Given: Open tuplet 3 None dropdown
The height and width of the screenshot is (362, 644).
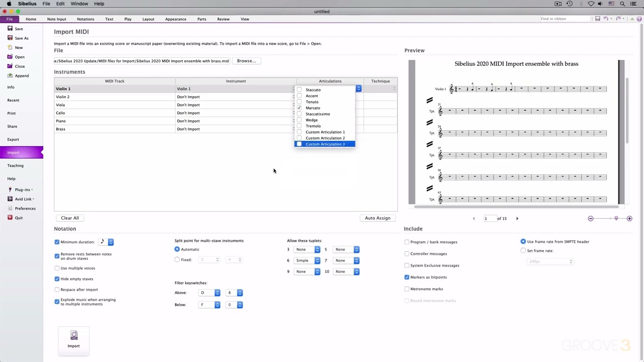Looking at the screenshot, I should (307, 249).
